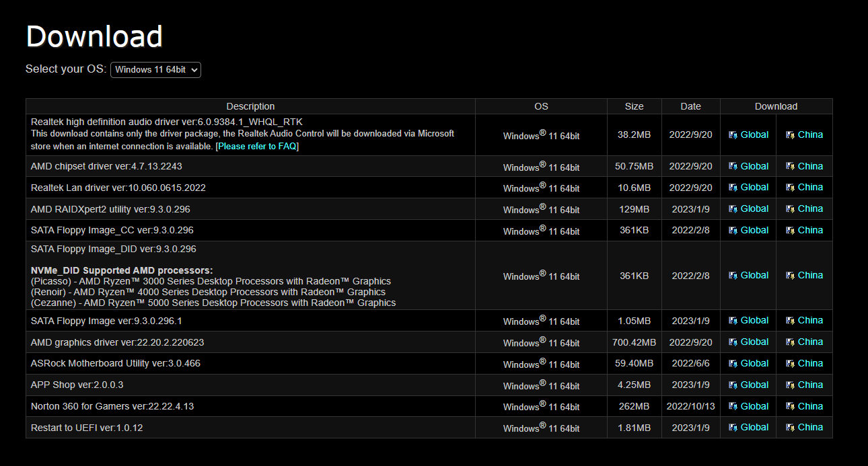Download Realtek Lan driver via China link
Viewport: 868px width, 466px height.
click(x=810, y=187)
